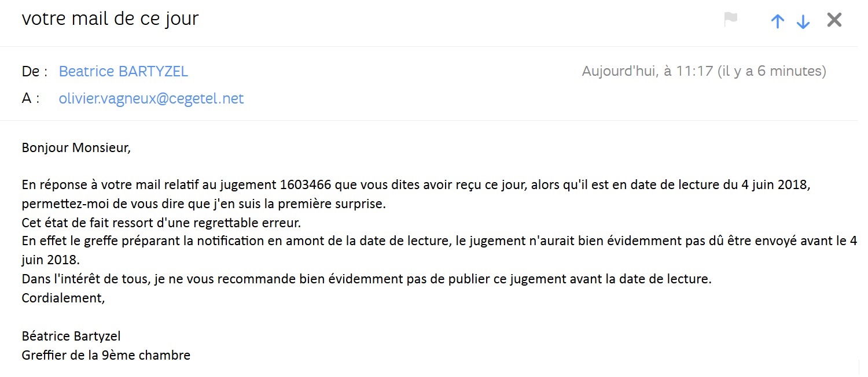The height and width of the screenshot is (377, 868).
Task: Click the "De :" sender label
Action: 34,72
